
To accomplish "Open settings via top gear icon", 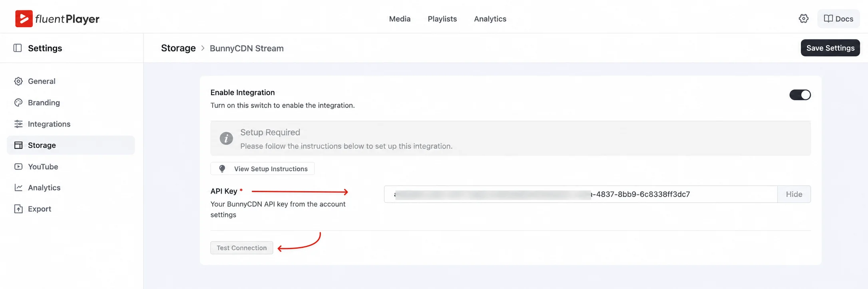I will click(x=803, y=18).
